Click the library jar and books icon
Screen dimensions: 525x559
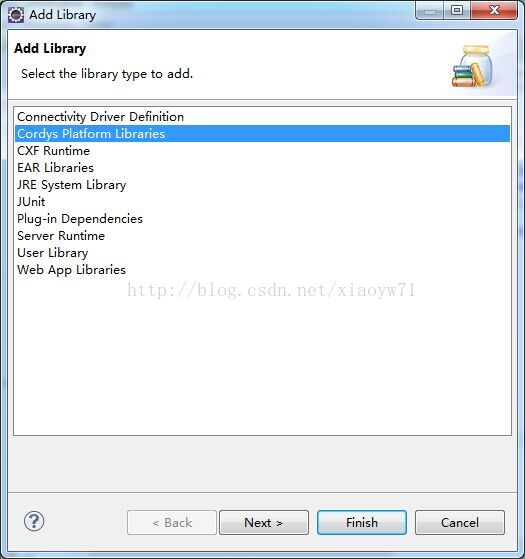[473, 66]
